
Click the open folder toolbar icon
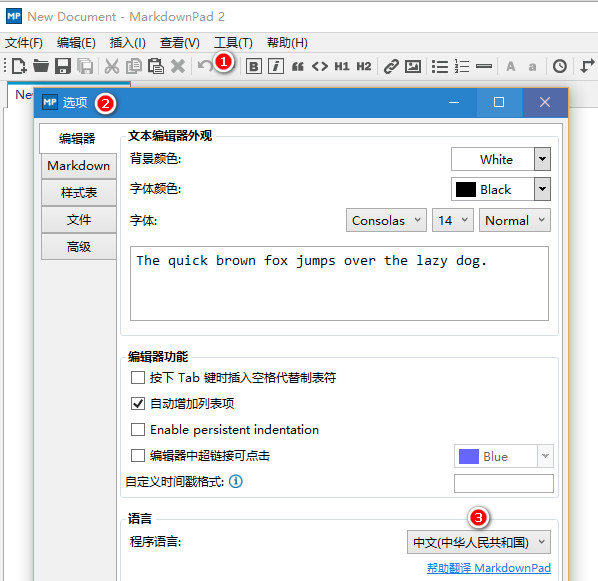41,66
